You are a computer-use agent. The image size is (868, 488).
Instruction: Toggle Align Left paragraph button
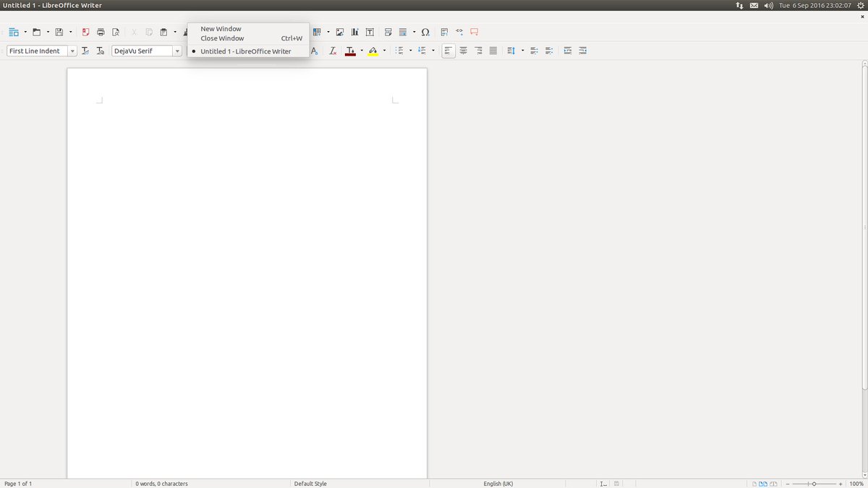[448, 51]
